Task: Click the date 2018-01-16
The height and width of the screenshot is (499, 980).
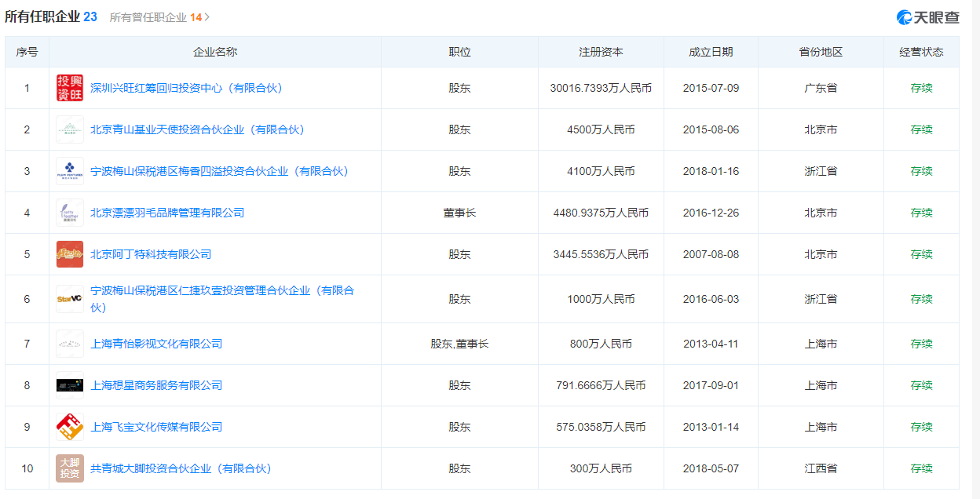Action: (711, 171)
